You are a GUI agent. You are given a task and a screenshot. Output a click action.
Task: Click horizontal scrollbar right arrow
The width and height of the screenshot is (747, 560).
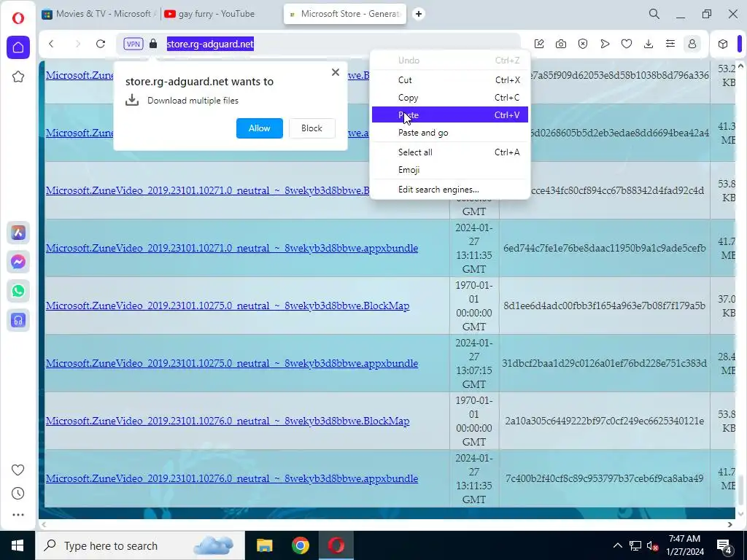pyautogui.click(x=729, y=524)
